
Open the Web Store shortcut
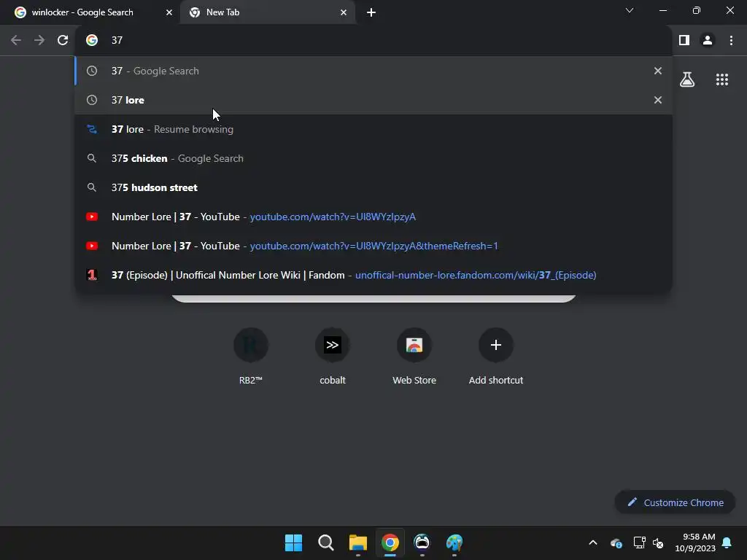click(414, 356)
